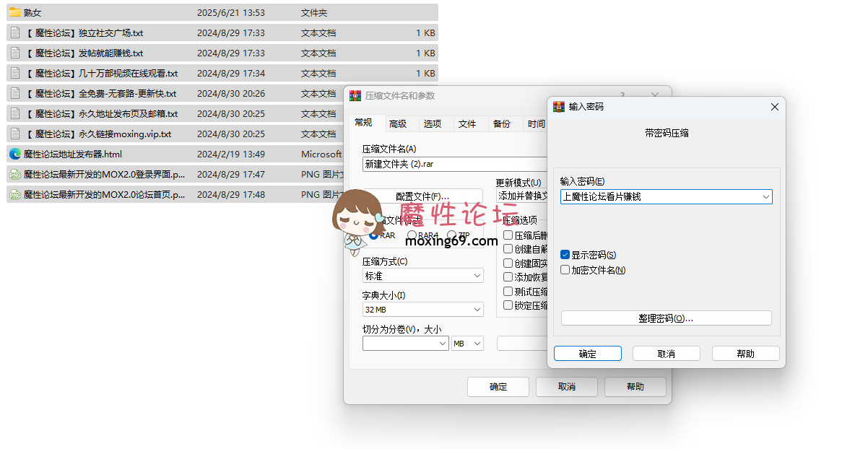Click the 熟女 folder icon
Image resolution: width=868 pixels, height=449 pixels.
14,12
